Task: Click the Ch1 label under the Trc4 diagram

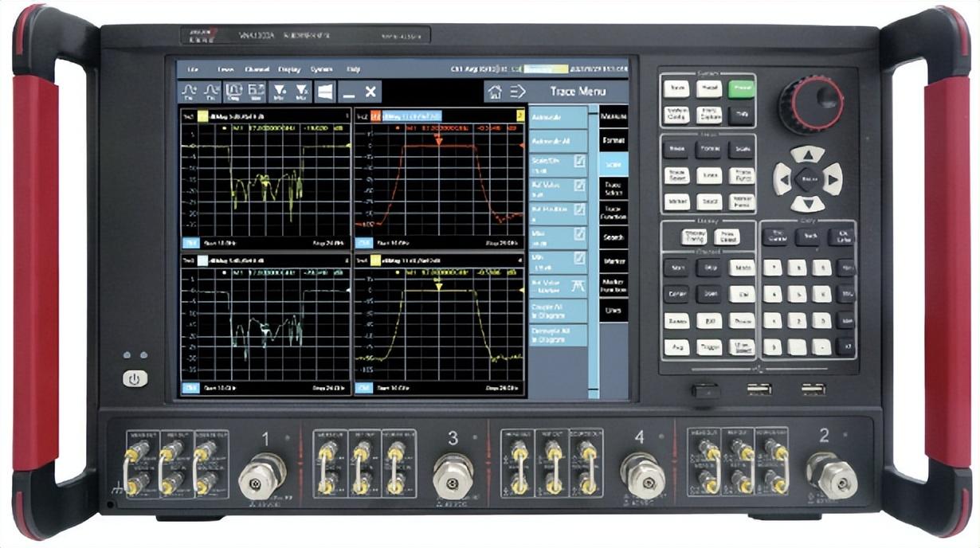Action: click(363, 388)
